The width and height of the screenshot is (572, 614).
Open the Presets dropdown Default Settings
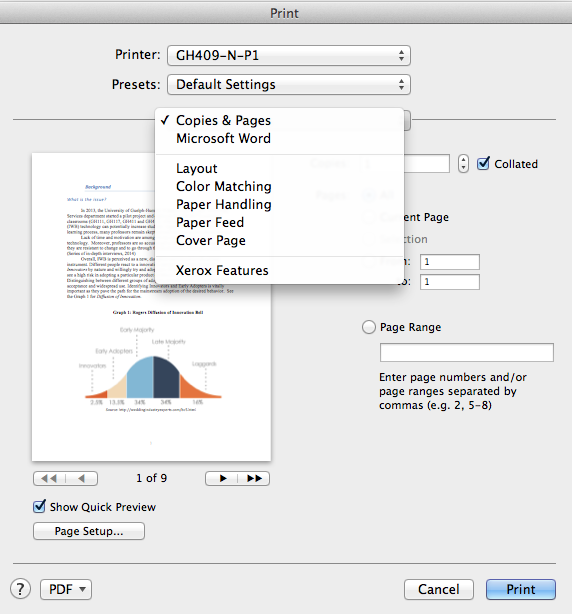(289, 85)
